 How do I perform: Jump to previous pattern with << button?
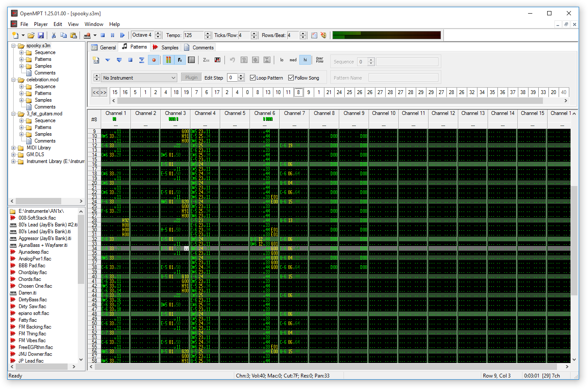pos(96,92)
